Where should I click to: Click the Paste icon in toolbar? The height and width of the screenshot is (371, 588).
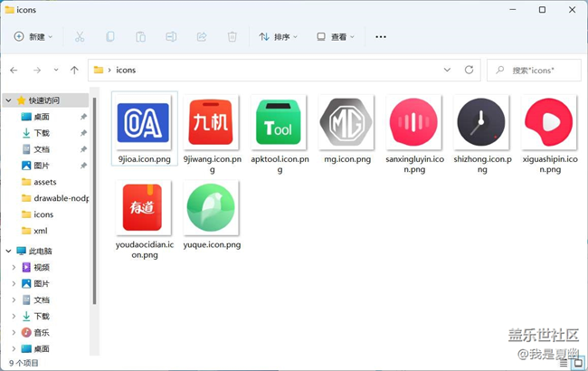pyautogui.click(x=140, y=37)
